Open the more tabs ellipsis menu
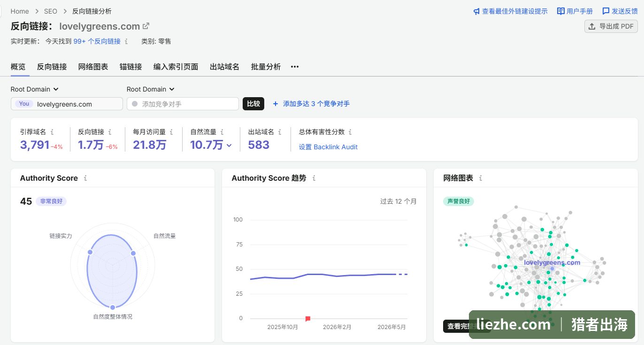The height and width of the screenshot is (345, 644). (x=295, y=67)
